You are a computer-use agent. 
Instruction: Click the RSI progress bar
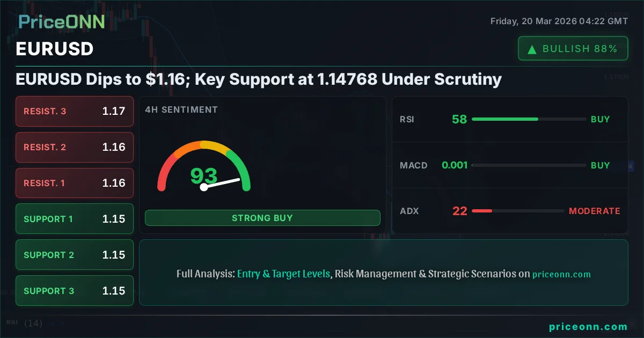point(529,119)
